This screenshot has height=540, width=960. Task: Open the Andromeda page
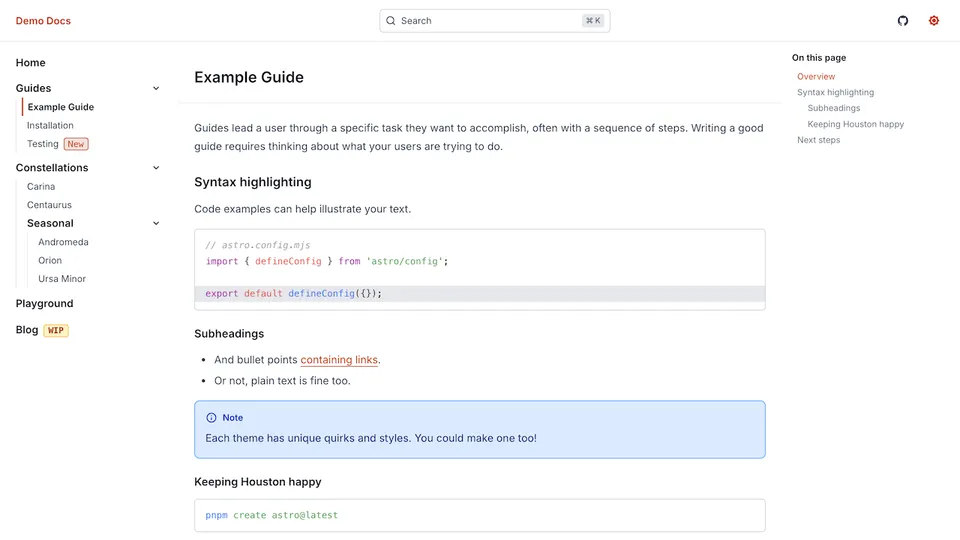[x=63, y=242]
